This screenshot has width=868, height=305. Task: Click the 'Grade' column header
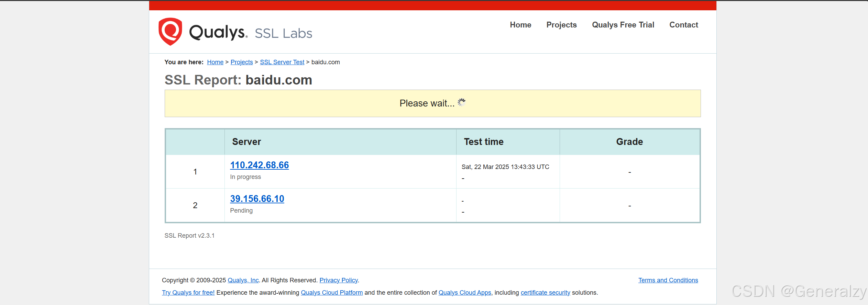point(629,142)
